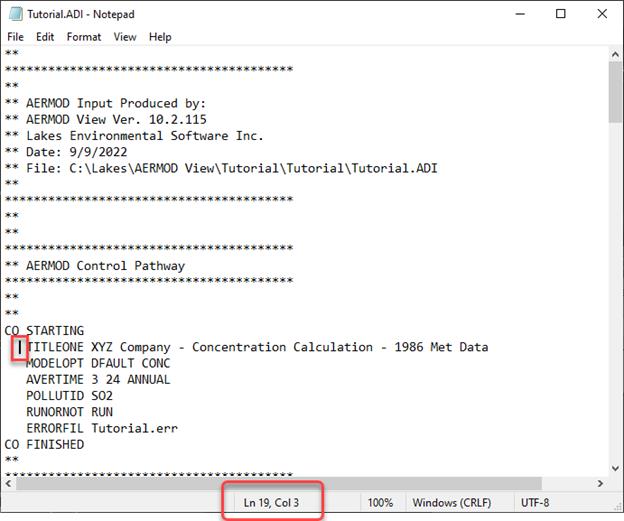Click the Ln 19, Col 3 status indicator
The image size is (624, 521).
coord(273,503)
